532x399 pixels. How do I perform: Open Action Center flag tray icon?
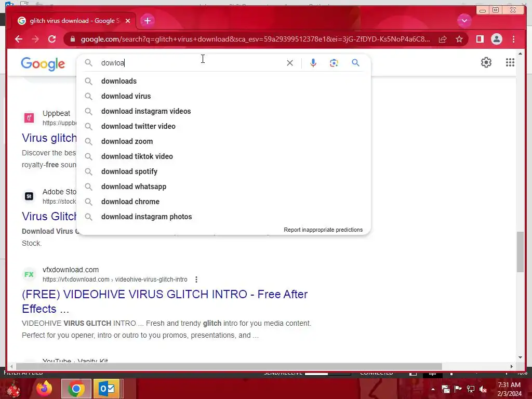[458, 389]
